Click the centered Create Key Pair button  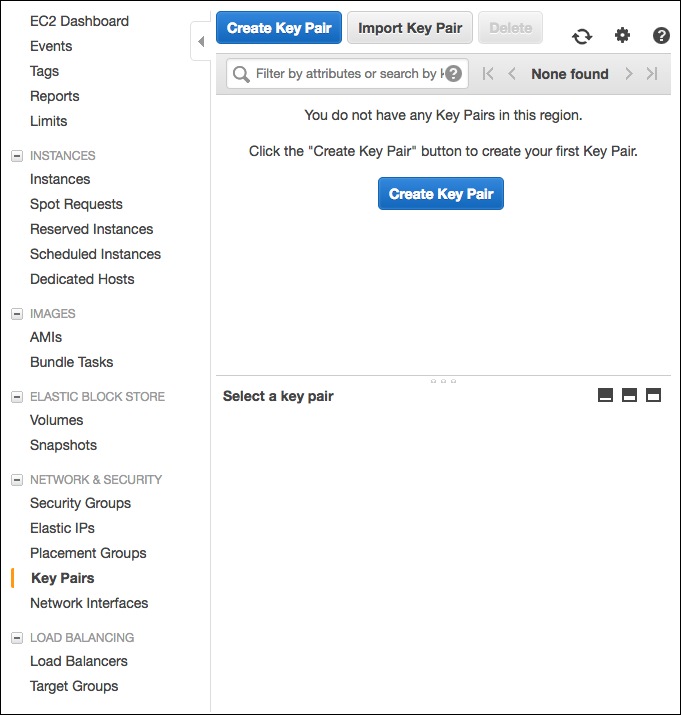441,194
